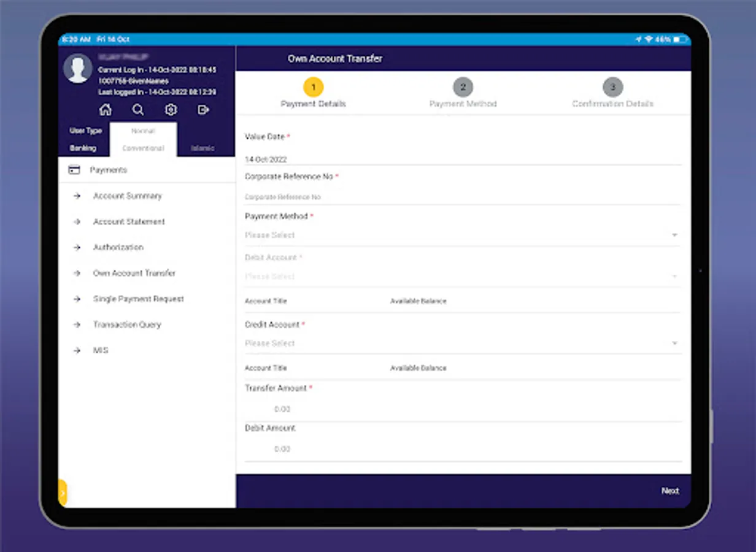Switch to Islamic banking option

[x=203, y=148]
